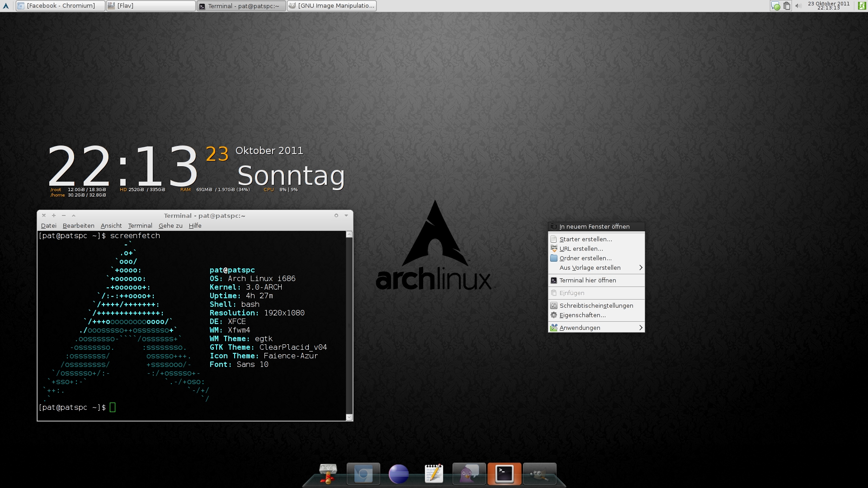Open the Terminal menu in menu bar
The height and width of the screenshot is (488, 868).
click(x=140, y=226)
